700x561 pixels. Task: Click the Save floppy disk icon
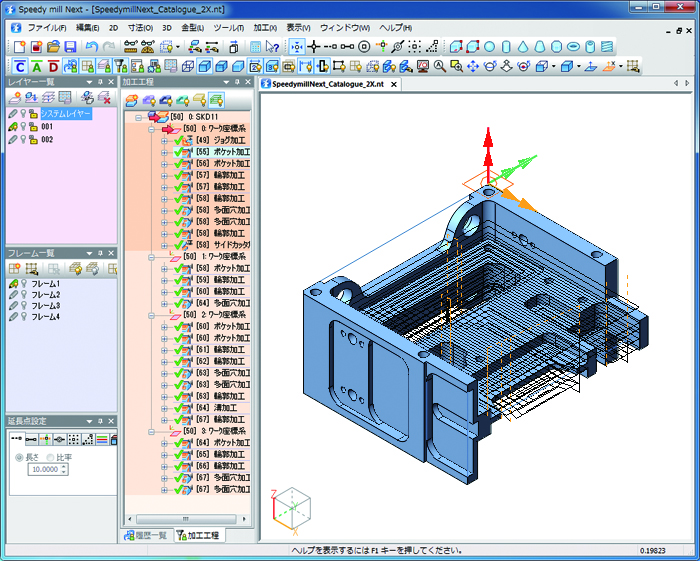coord(70,47)
